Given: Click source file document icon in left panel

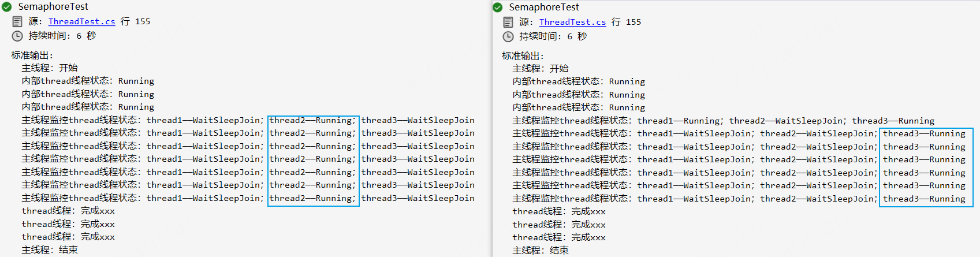Looking at the screenshot, I should pyautogui.click(x=17, y=21).
